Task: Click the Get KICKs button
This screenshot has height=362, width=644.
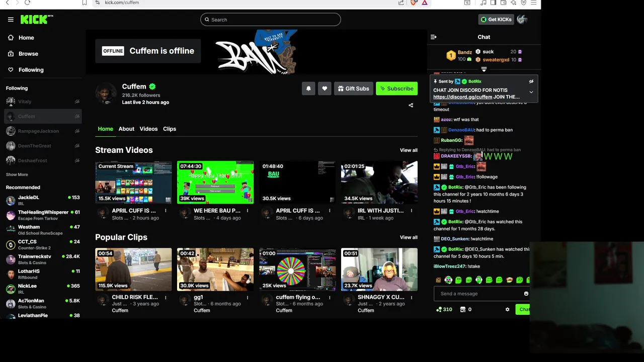Action: point(496,20)
